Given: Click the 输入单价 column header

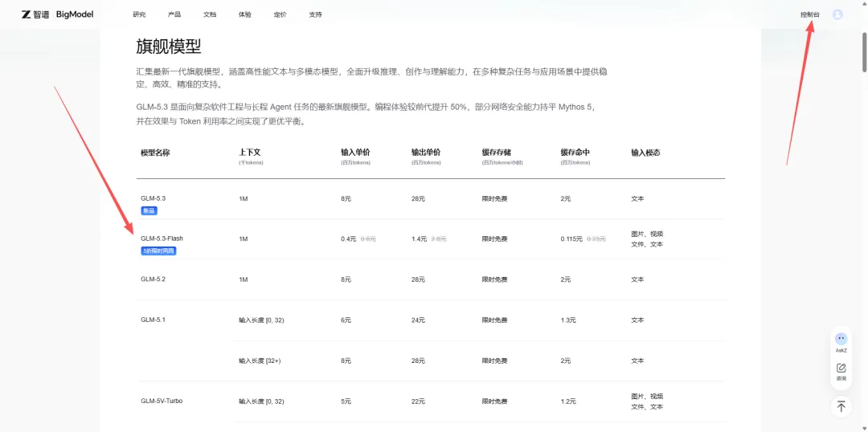Looking at the screenshot, I should pyautogui.click(x=355, y=153).
